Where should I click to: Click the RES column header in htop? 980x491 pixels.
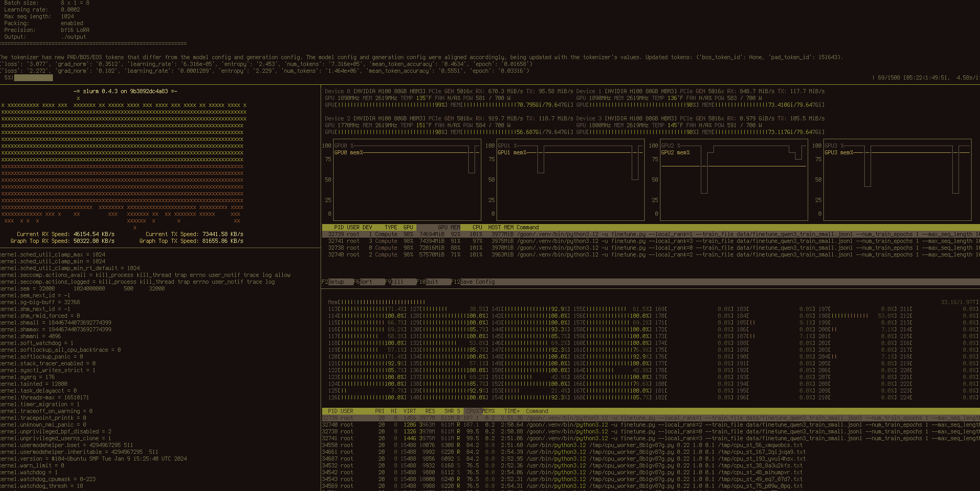coord(430,411)
